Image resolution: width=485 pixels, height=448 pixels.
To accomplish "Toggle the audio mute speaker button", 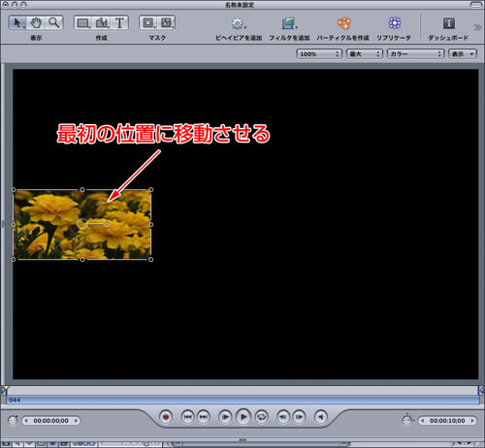I will 320,417.
